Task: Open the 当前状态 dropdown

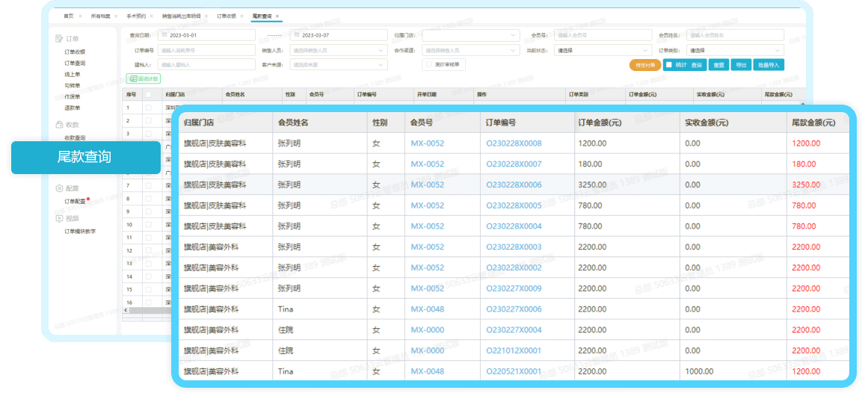Action: (x=603, y=50)
